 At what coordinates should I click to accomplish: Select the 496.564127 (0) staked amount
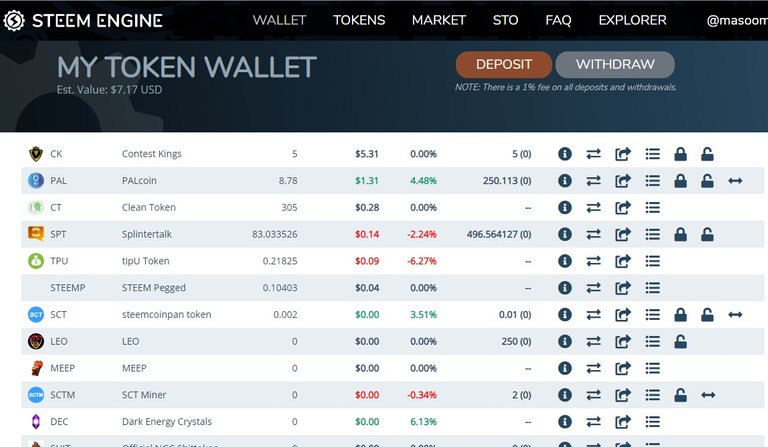pos(499,234)
